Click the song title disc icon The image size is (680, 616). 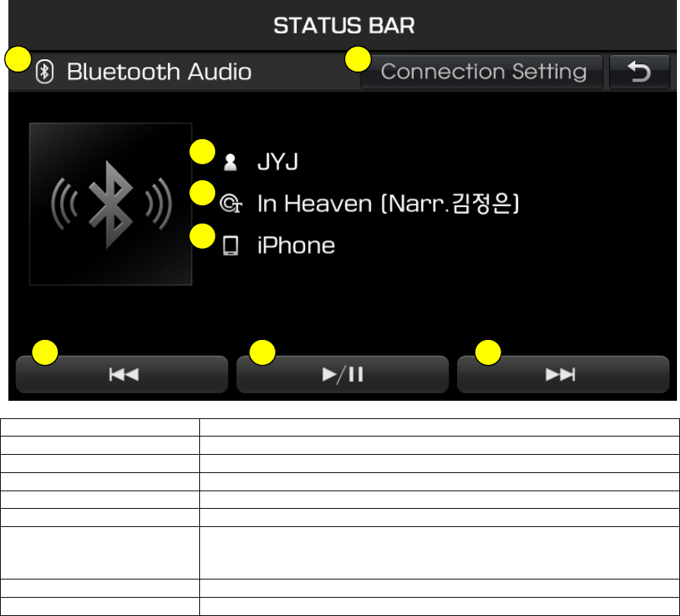230,204
